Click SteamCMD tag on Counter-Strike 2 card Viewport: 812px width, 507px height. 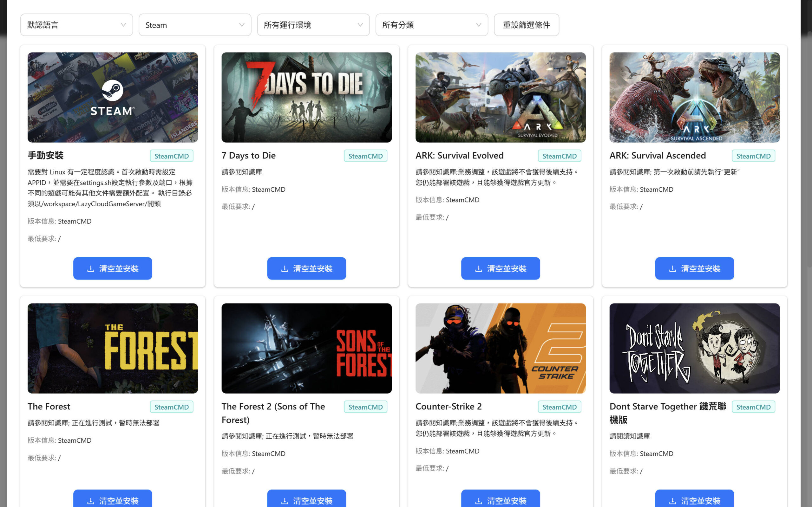pyautogui.click(x=559, y=407)
